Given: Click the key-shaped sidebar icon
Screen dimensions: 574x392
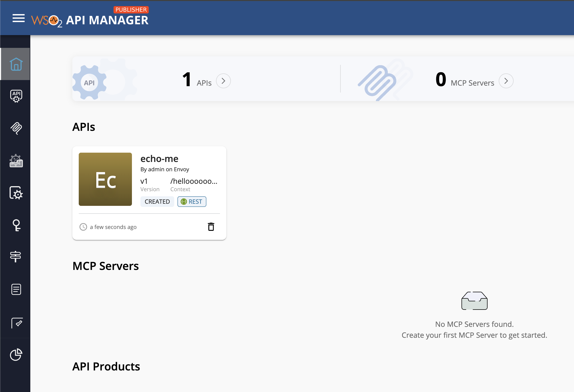Looking at the screenshot, I should (x=16, y=225).
